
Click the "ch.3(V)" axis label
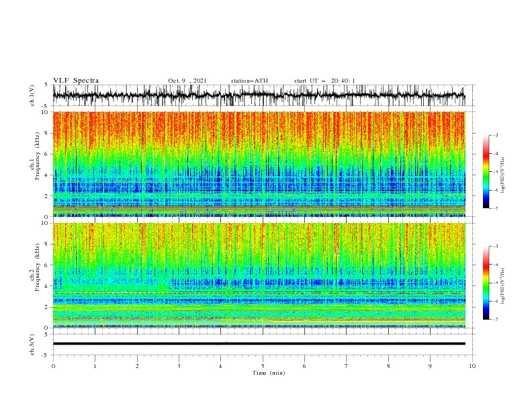tap(32, 345)
